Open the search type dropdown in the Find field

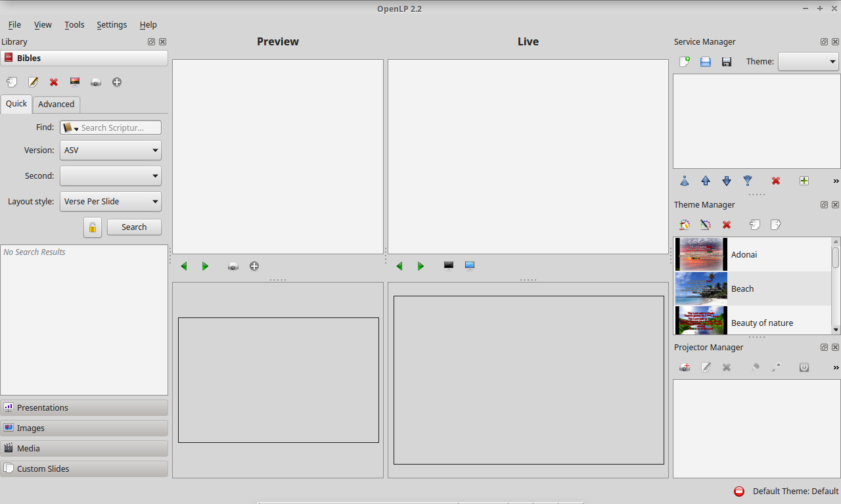(x=70, y=128)
